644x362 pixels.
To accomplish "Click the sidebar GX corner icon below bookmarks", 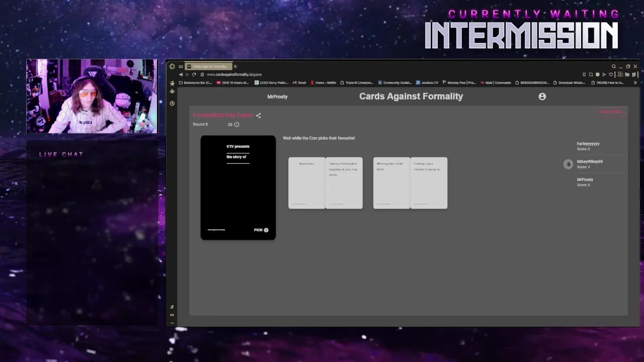I will tap(172, 92).
